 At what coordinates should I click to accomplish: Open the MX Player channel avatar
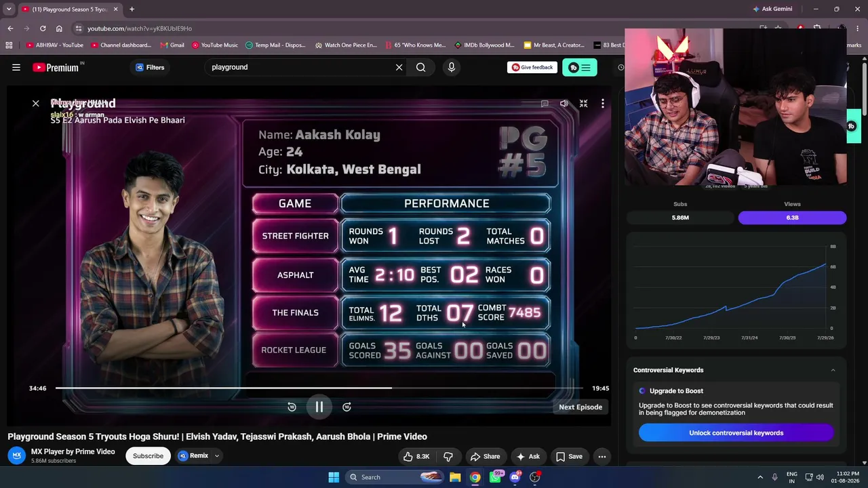coord(18,455)
